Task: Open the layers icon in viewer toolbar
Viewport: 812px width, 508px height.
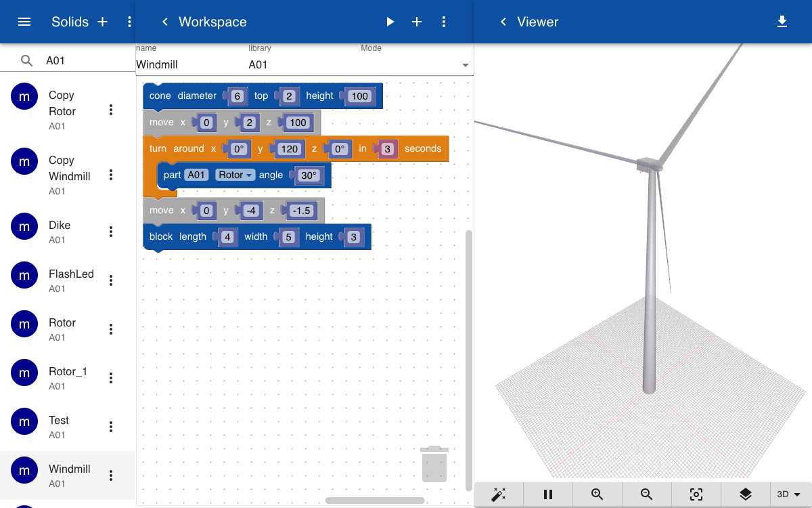Action: 746,494
